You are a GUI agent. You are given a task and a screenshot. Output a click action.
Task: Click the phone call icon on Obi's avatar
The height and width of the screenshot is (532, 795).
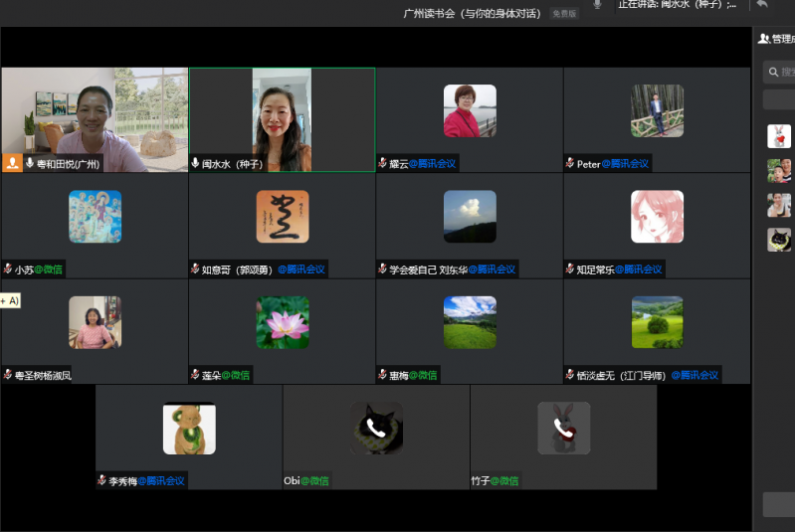pyautogui.click(x=376, y=429)
